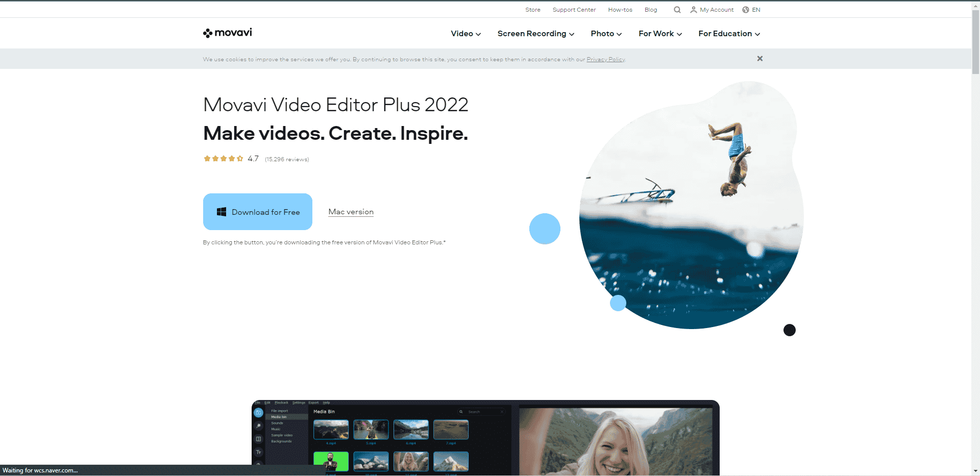Select Media bin in the editor preview list

(x=286, y=417)
